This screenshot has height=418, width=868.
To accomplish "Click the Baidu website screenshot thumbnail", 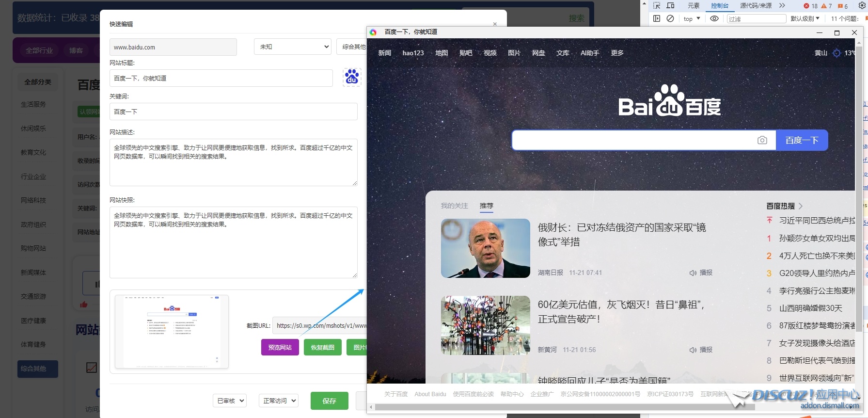I will pyautogui.click(x=172, y=332).
